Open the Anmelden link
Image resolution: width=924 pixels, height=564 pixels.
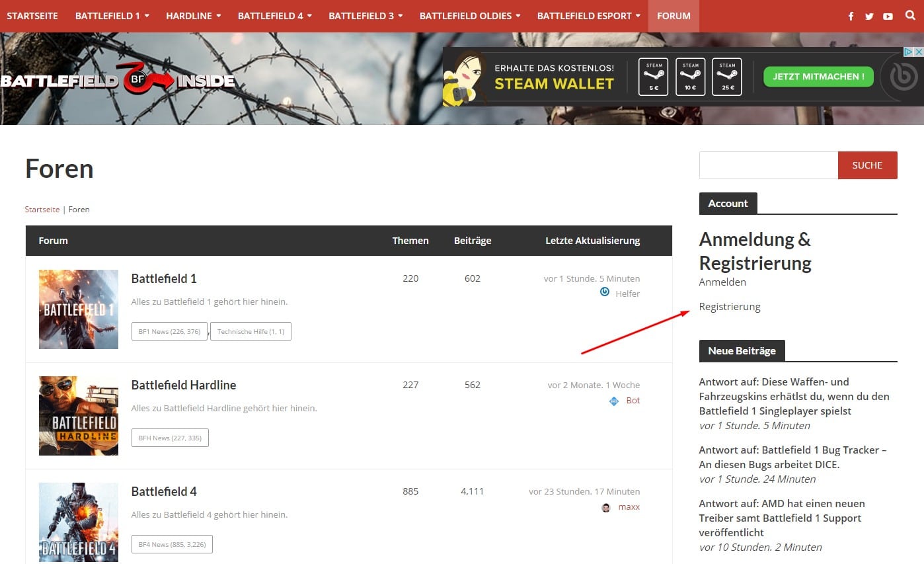pos(722,282)
